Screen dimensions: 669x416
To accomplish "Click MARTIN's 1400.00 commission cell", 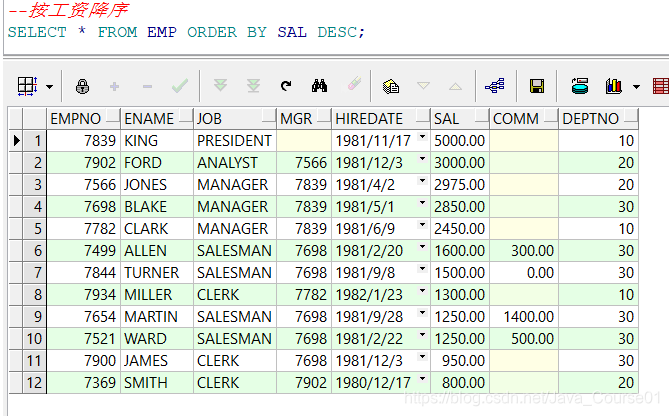I will point(524,317).
